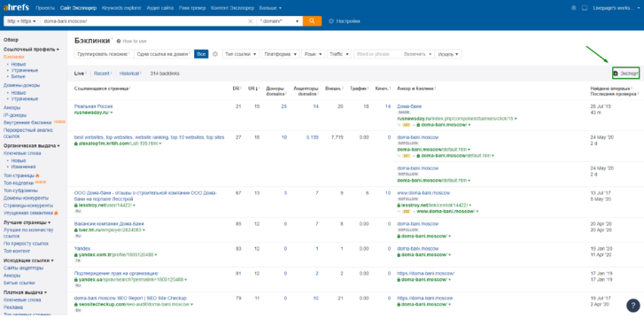
Task: Click the lock icon before lesstroy.net/user
Action: pyautogui.click(x=76, y=205)
